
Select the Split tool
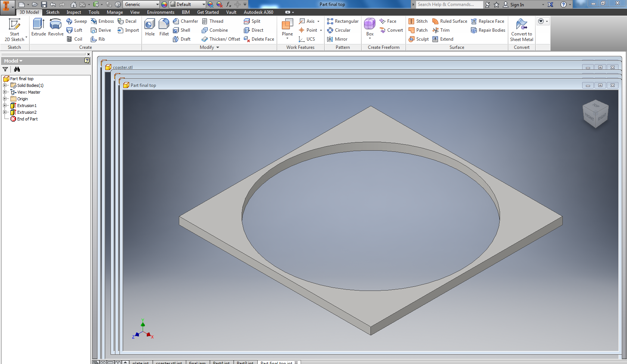pyautogui.click(x=252, y=21)
